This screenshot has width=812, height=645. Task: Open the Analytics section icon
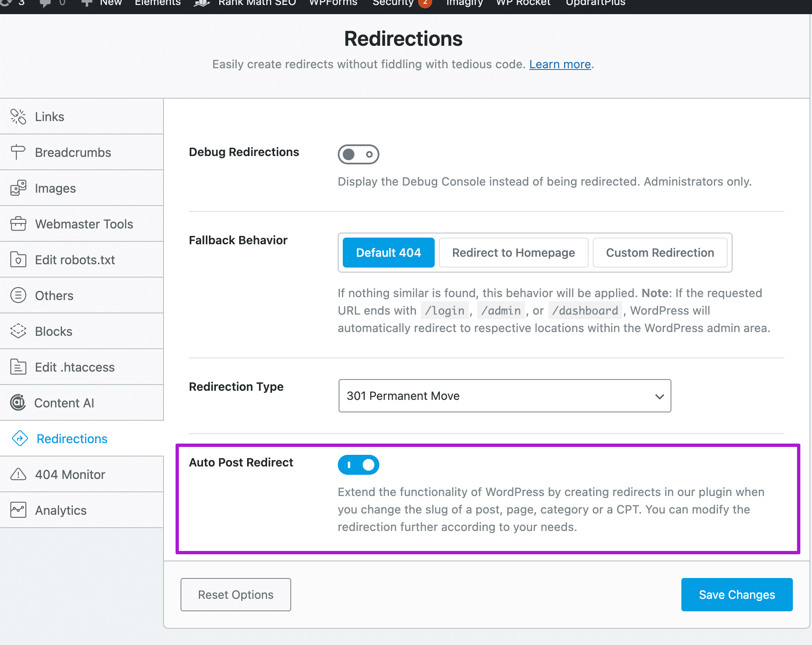[x=18, y=510]
